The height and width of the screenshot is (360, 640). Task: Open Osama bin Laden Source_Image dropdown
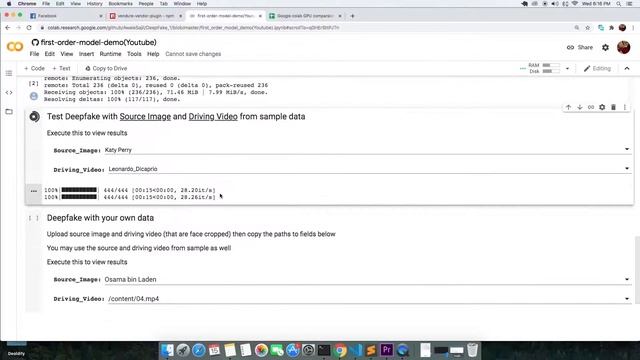tap(368, 280)
